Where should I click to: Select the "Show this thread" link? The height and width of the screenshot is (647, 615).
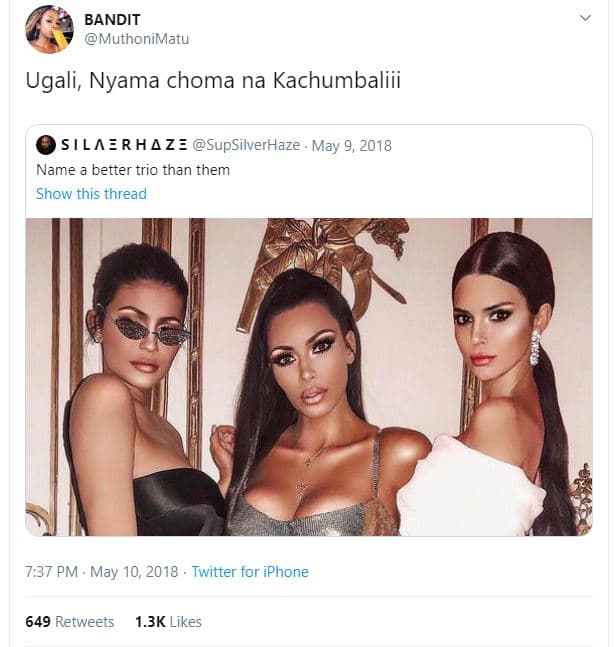tap(91, 194)
